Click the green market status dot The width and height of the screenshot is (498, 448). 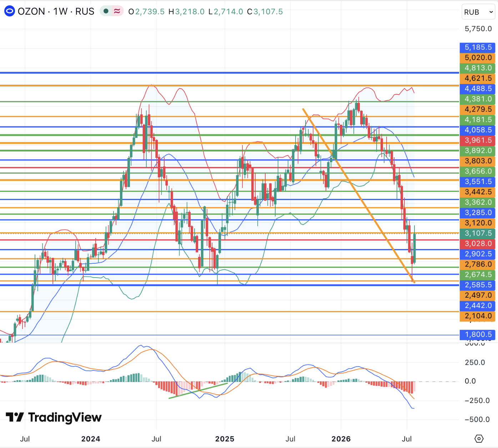click(x=106, y=11)
